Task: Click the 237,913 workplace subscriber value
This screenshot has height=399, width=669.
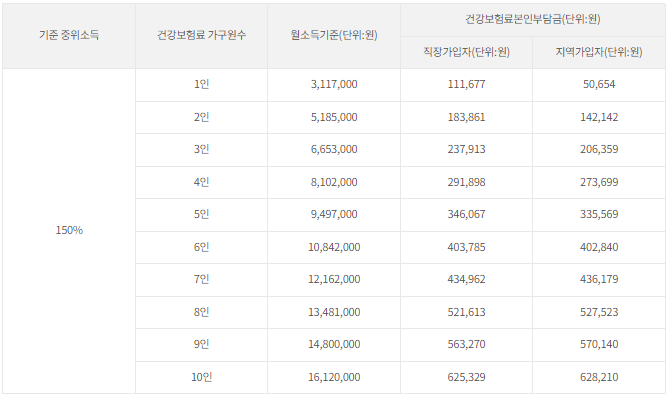Action: coord(466,149)
